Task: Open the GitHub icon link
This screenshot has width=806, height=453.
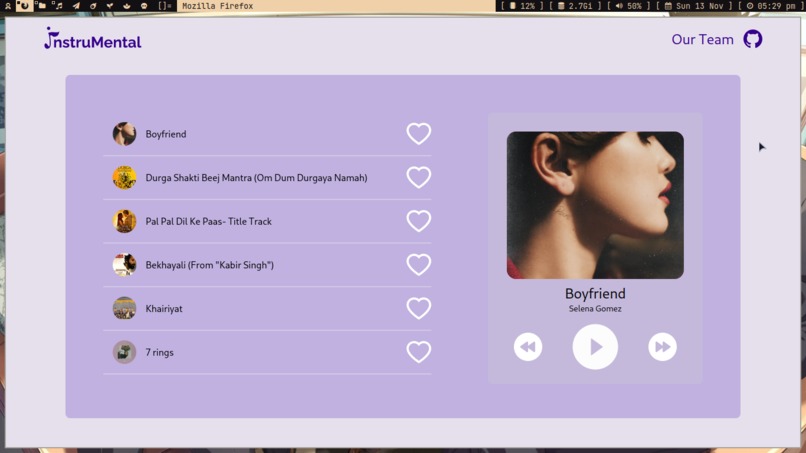Action: click(x=753, y=39)
